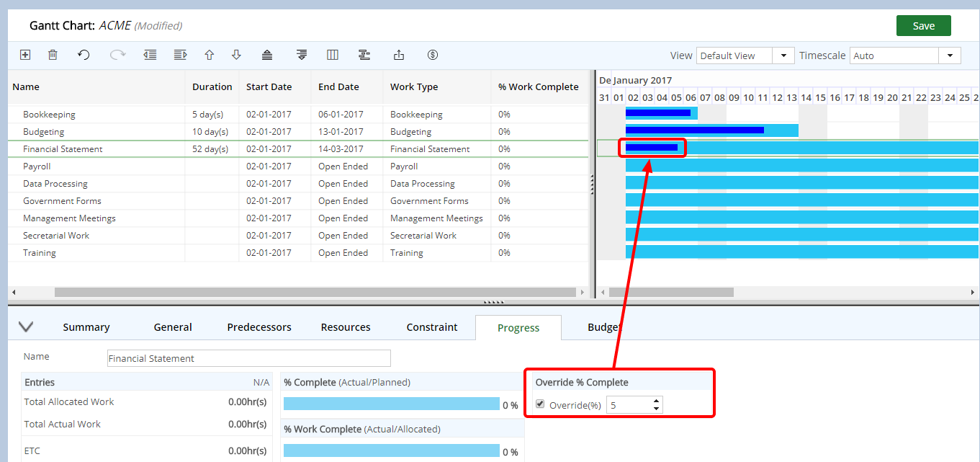Select the Government Forms task row
Screen dimensions: 980x462
(298, 201)
